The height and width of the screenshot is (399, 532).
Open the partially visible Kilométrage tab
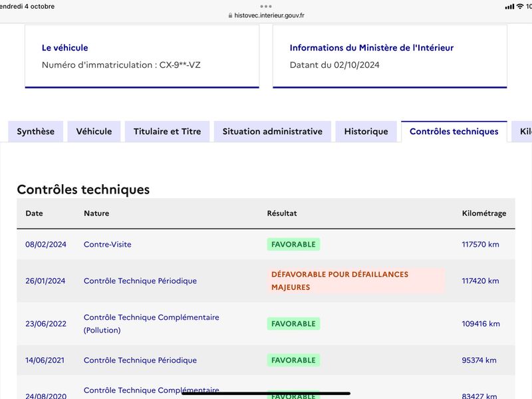(x=523, y=132)
